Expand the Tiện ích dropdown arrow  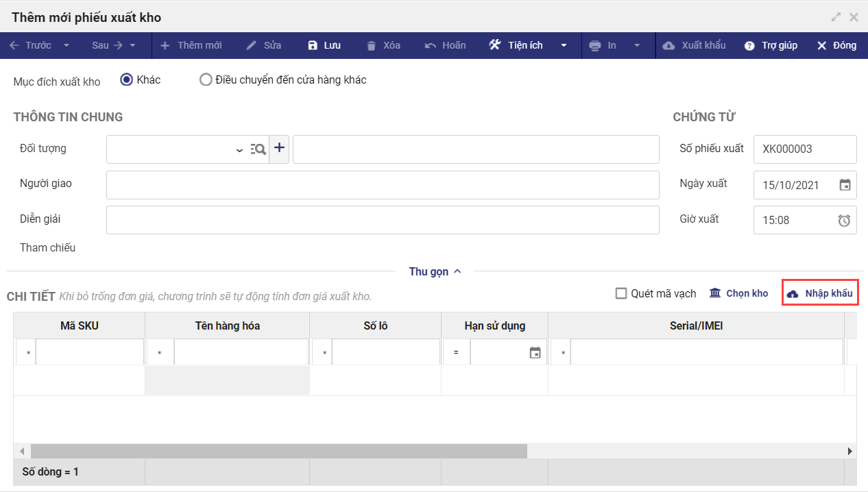(x=564, y=45)
